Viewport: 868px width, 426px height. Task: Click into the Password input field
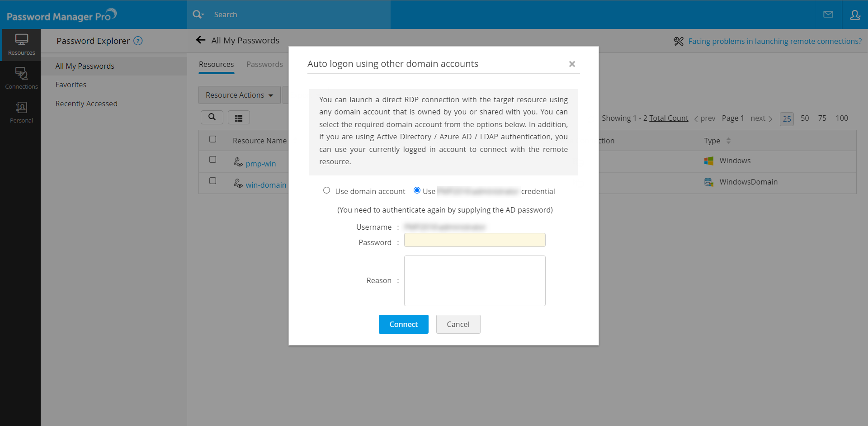475,240
